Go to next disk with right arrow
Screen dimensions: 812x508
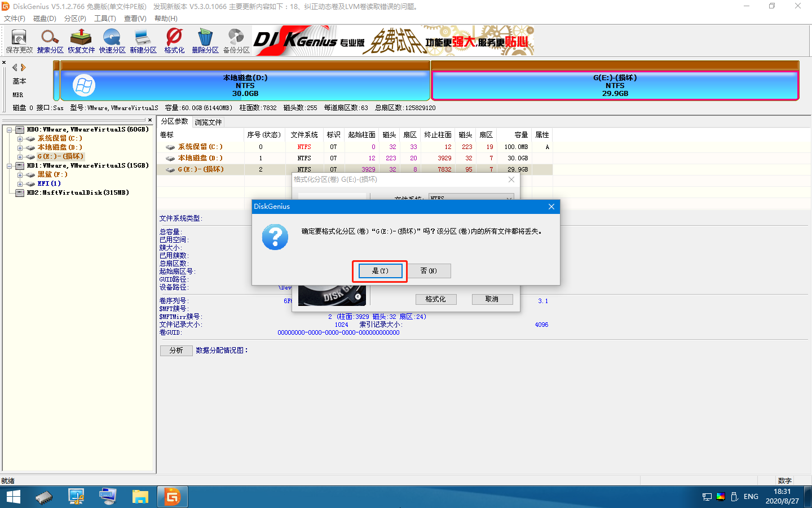click(23, 67)
